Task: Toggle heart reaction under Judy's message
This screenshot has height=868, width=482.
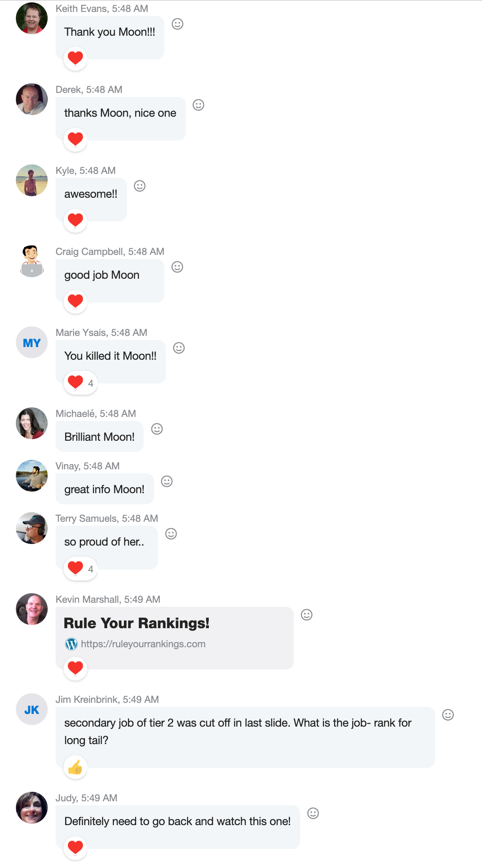Action: (x=75, y=848)
